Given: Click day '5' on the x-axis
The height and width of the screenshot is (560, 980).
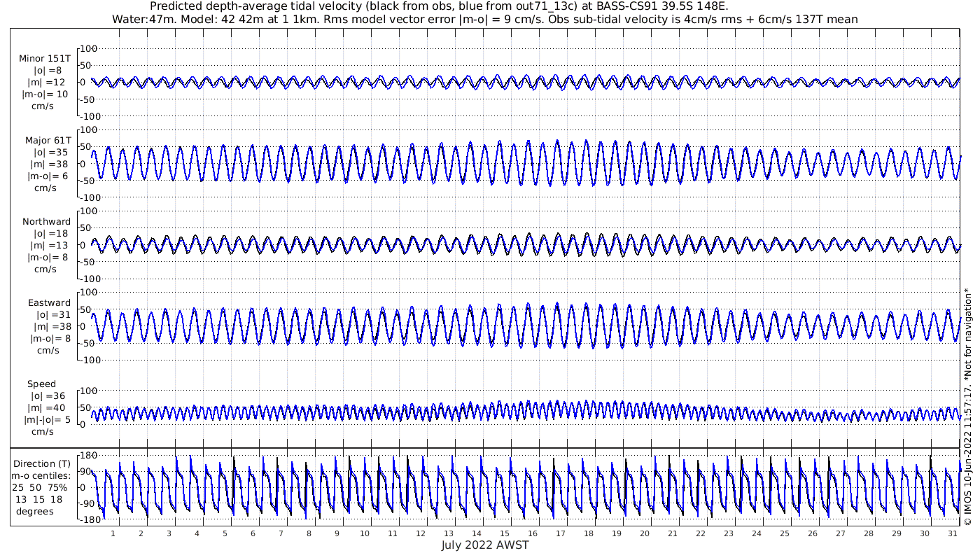Looking at the screenshot, I should pos(225,533).
